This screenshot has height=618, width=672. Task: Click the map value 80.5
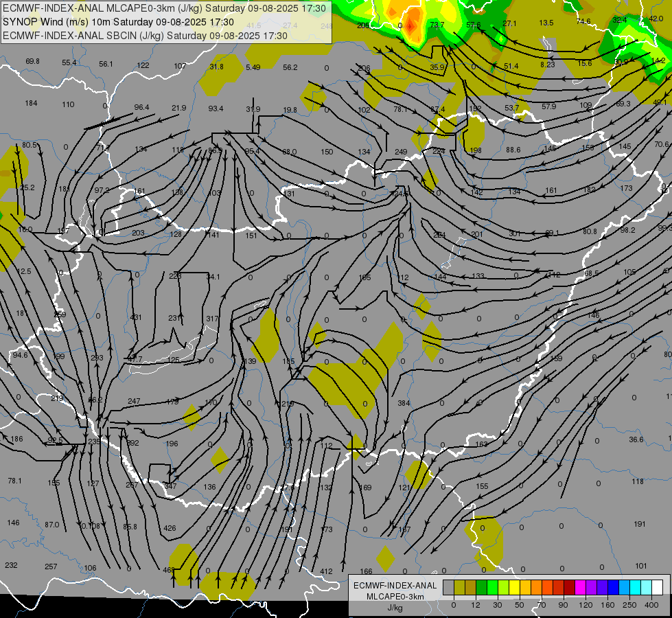coord(30,145)
